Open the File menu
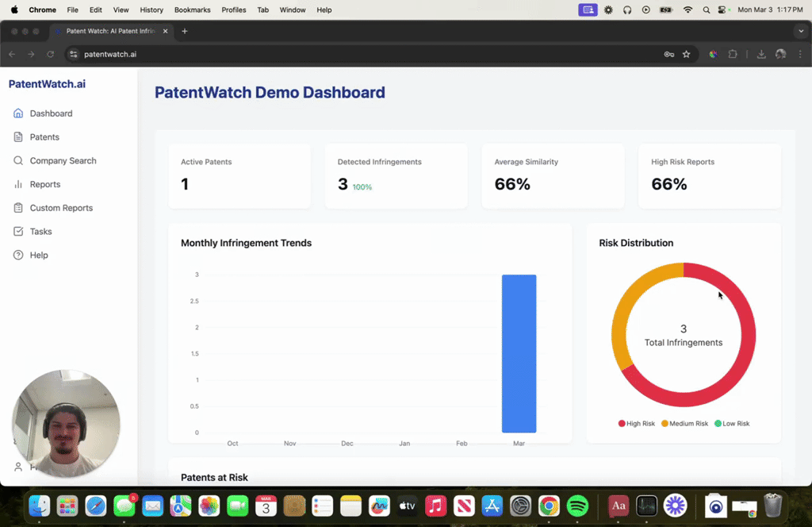This screenshot has height=527, width=812. (x=72, y=10)
